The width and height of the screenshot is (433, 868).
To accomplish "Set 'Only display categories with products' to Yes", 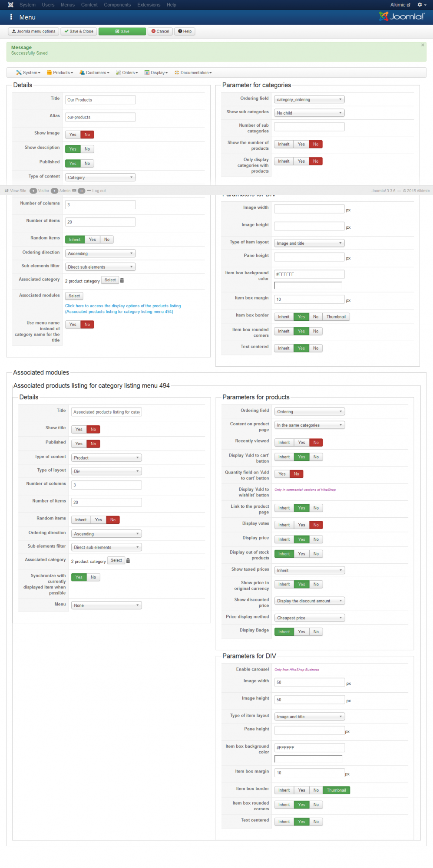I will click(301, 161).
